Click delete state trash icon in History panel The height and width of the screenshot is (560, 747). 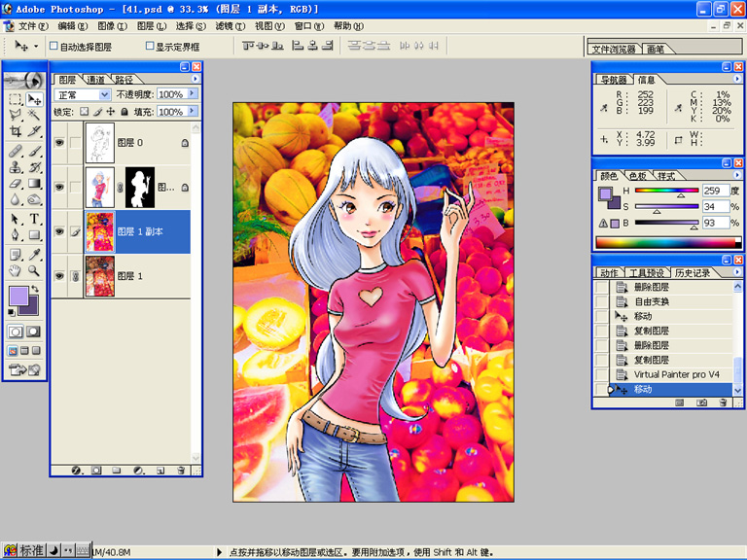[724, 402]
